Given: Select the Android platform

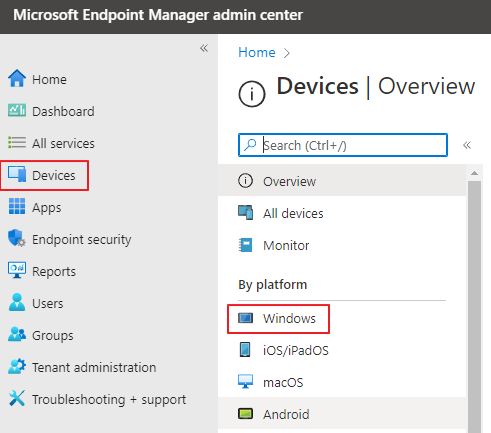Looking at the screenshot, I should pos(342,414).
